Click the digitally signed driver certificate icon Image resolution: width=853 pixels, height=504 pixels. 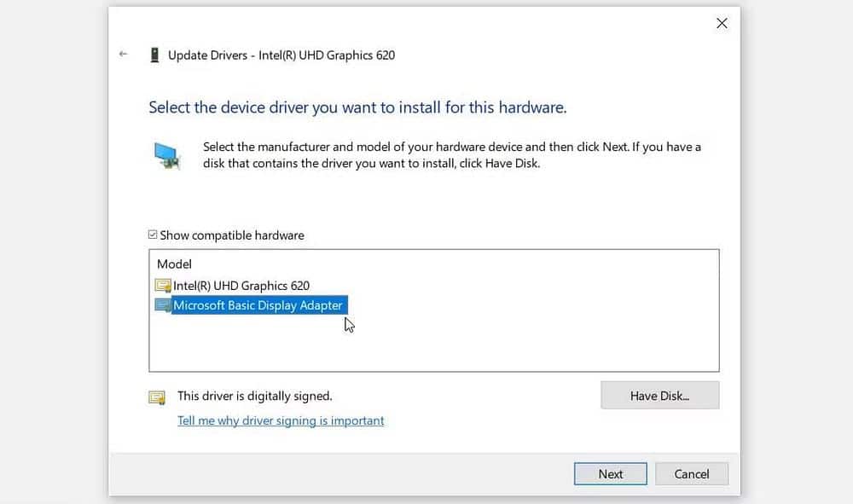tap(156, 396)
